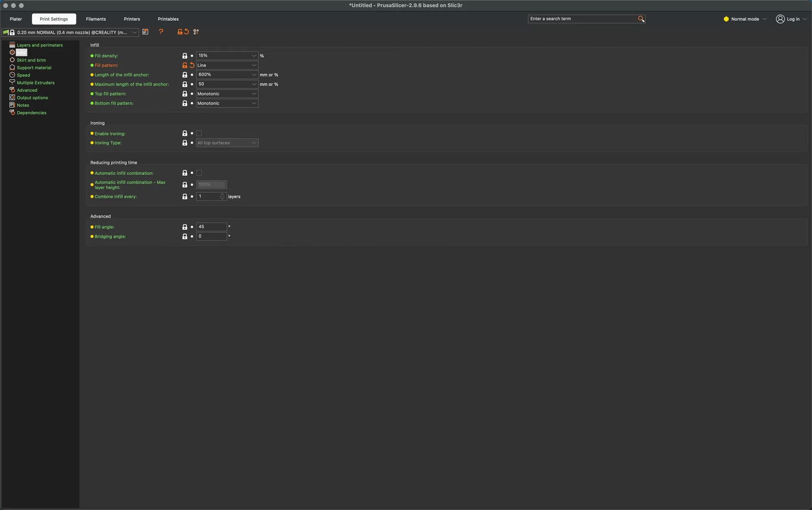
Task: Click the lock icon beside Bridging angle
Action: 185,237
